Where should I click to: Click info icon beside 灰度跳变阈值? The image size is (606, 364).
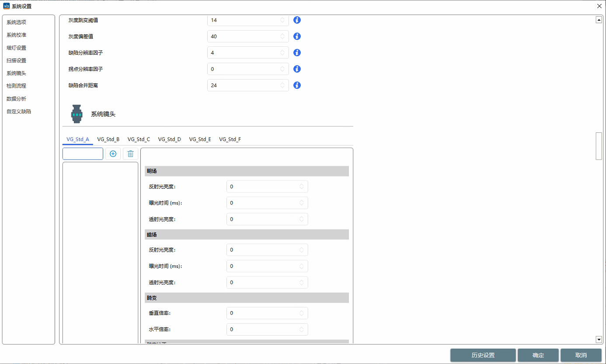297,20
